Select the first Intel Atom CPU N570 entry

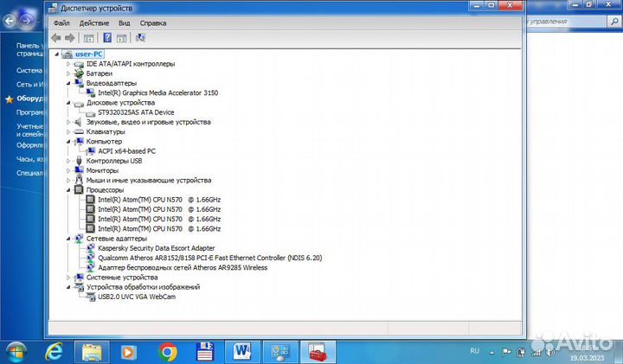pyautogui.click(x=159, y=200)
